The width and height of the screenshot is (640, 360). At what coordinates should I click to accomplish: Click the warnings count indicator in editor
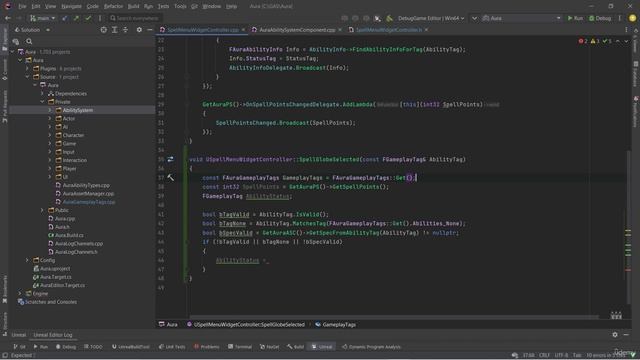595,41
